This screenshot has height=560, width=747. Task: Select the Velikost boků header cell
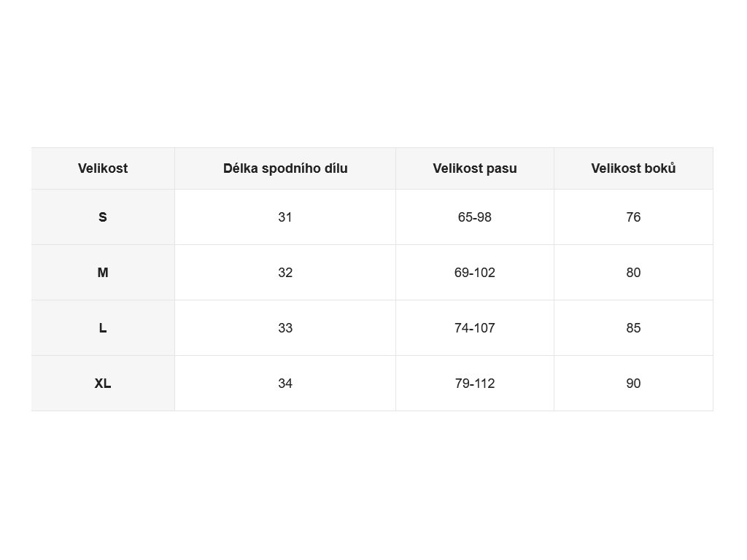[634, 168]
